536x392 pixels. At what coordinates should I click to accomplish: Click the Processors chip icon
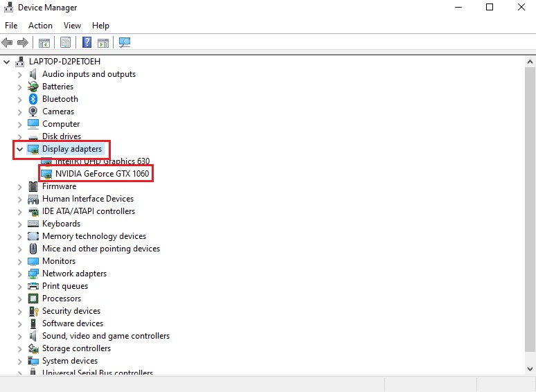pyautogui.click(x=33, y=299)
